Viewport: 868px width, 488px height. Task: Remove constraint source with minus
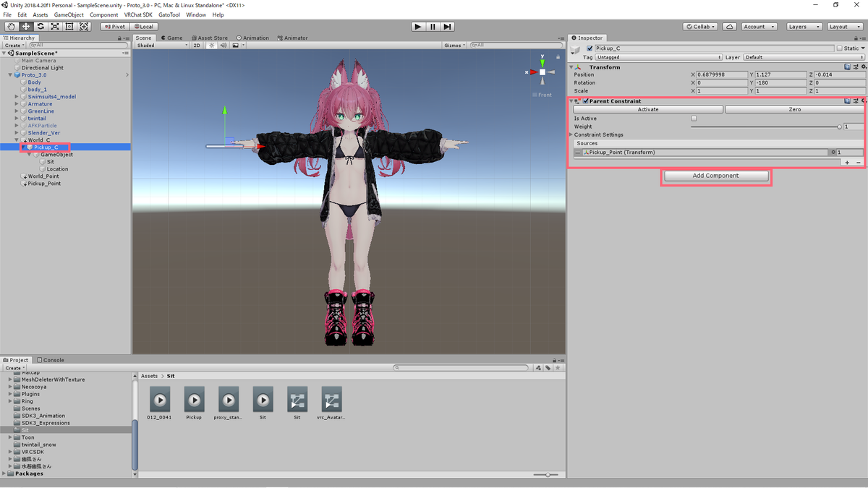click(859, 163)
